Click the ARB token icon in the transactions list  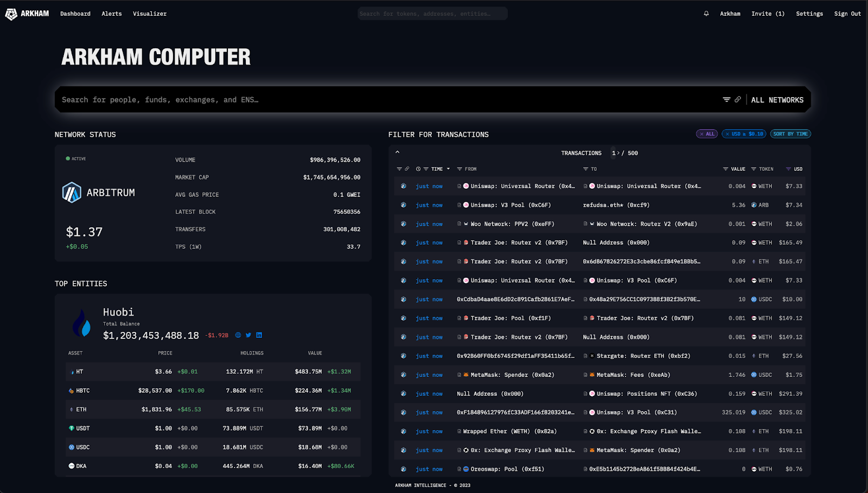click(754, 205)
